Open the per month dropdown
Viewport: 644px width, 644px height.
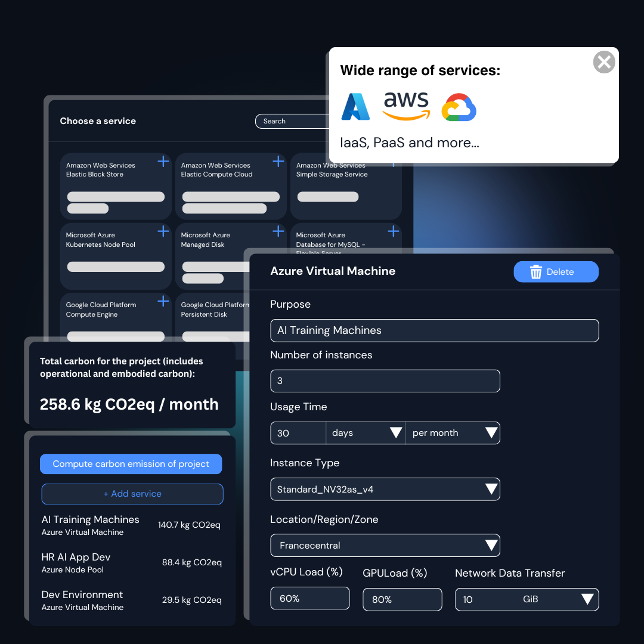tap(453, 433)
